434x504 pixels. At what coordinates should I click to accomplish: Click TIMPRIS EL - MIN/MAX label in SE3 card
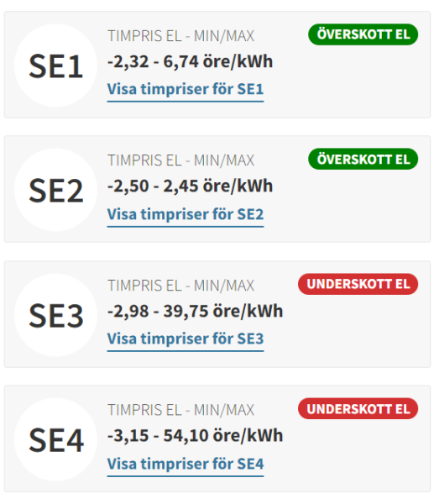click(180, 286)
